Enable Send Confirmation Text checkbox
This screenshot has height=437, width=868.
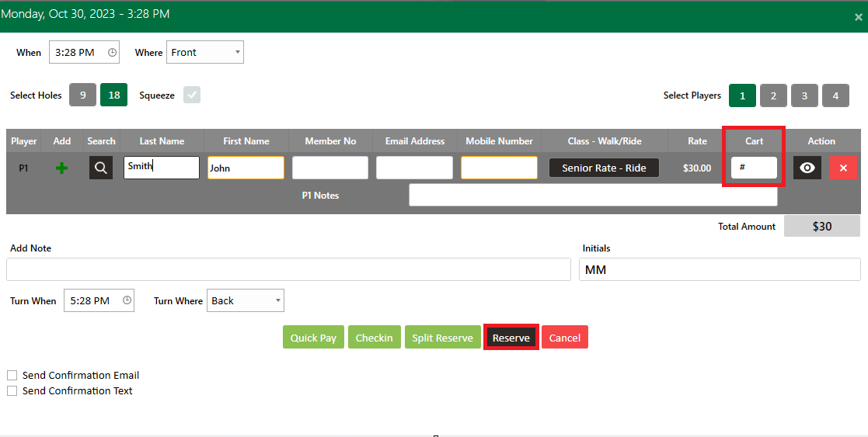click(12, 390)
